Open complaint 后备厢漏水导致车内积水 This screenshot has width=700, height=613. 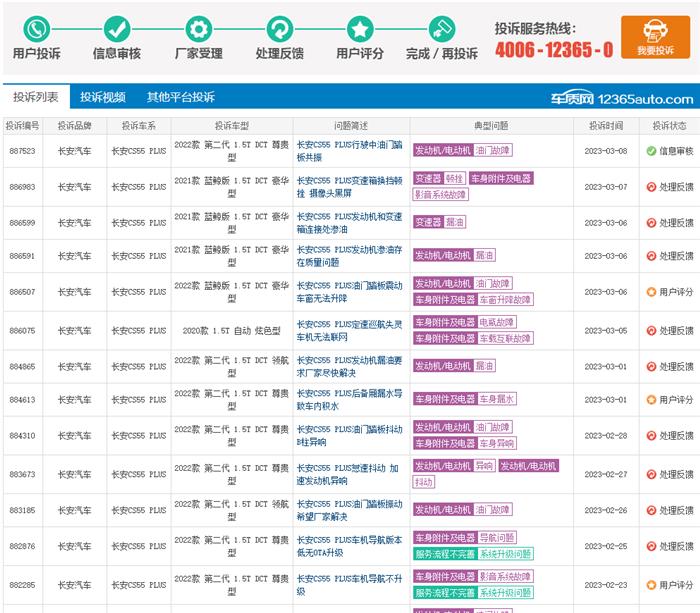(x=350, y=400)
